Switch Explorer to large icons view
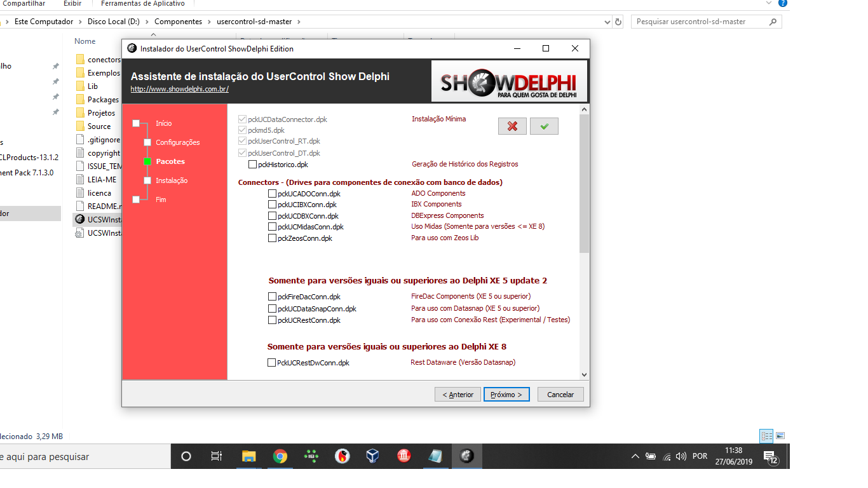 point(780,436)
